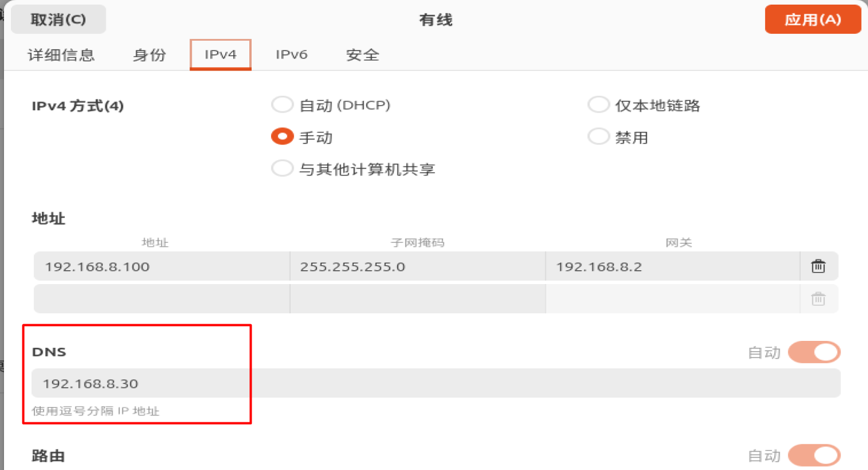Open the 安全 tab
This screenshot has width=868, height=470.
click(x=362, y=55)
